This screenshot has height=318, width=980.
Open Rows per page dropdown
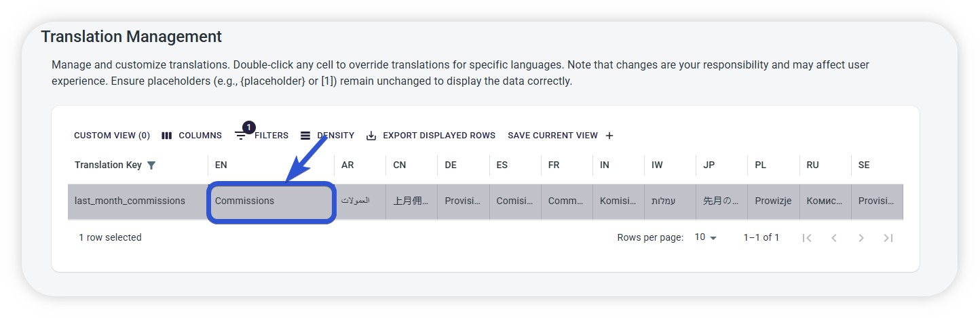click(706, 237)
